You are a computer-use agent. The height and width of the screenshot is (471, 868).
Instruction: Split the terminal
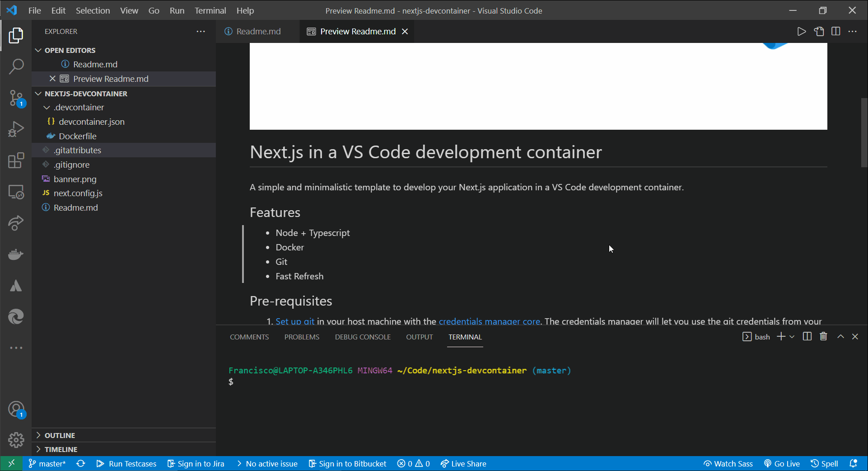[807, 336]
